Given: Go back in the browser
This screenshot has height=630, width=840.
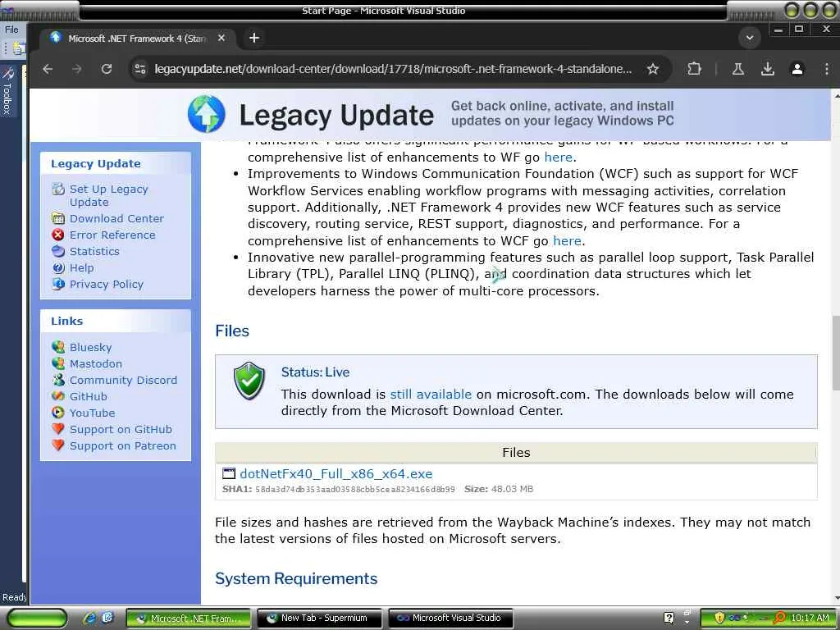Looking at the screenshot, I should (48, 69).
